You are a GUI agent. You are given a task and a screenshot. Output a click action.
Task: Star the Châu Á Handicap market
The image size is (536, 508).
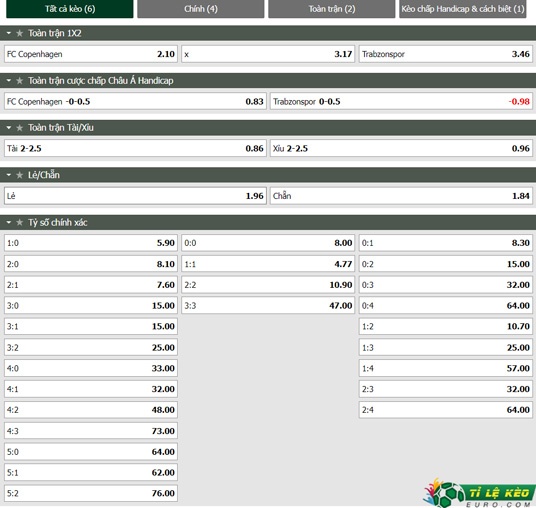[19, 81]
